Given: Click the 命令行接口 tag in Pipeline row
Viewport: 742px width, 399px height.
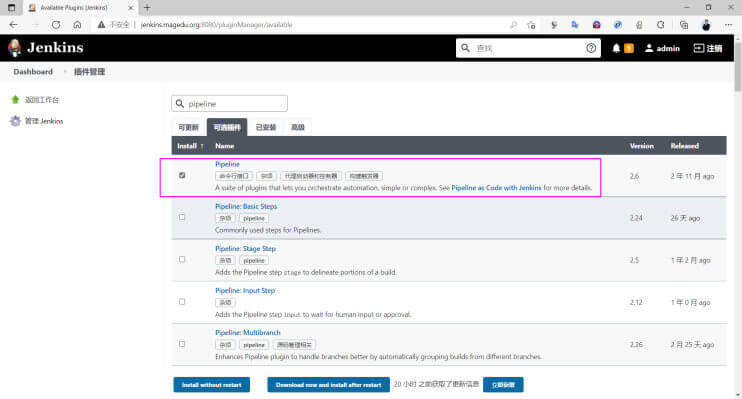Looking at the screenshot, I should point(234,176).
